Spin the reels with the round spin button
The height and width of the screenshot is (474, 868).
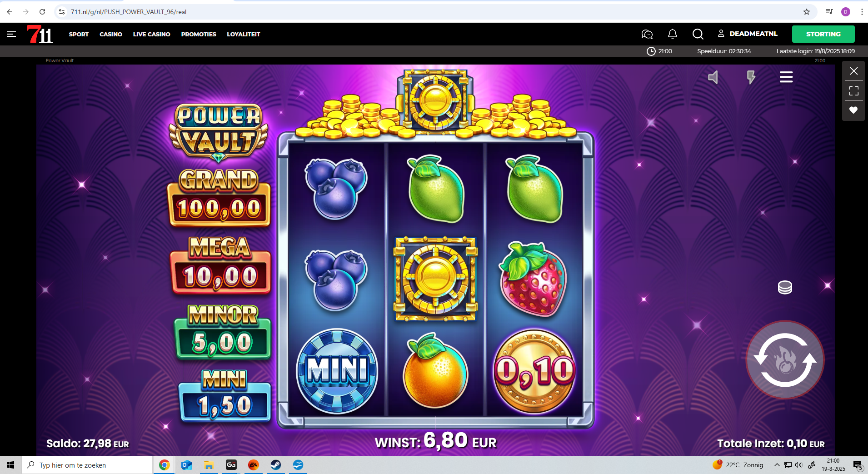tap(785, 359)
